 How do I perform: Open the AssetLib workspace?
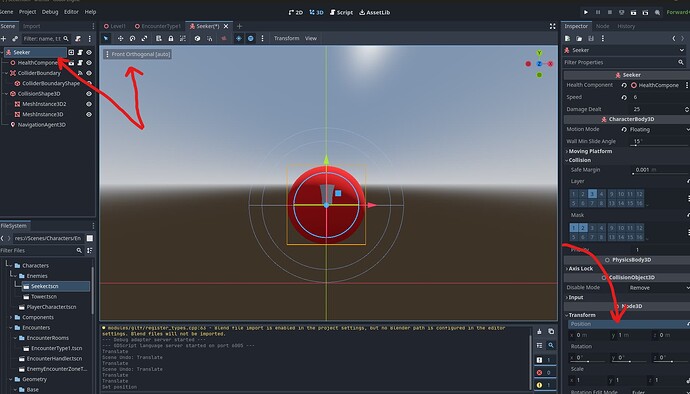pyautogui.click(x=374, y=12)
